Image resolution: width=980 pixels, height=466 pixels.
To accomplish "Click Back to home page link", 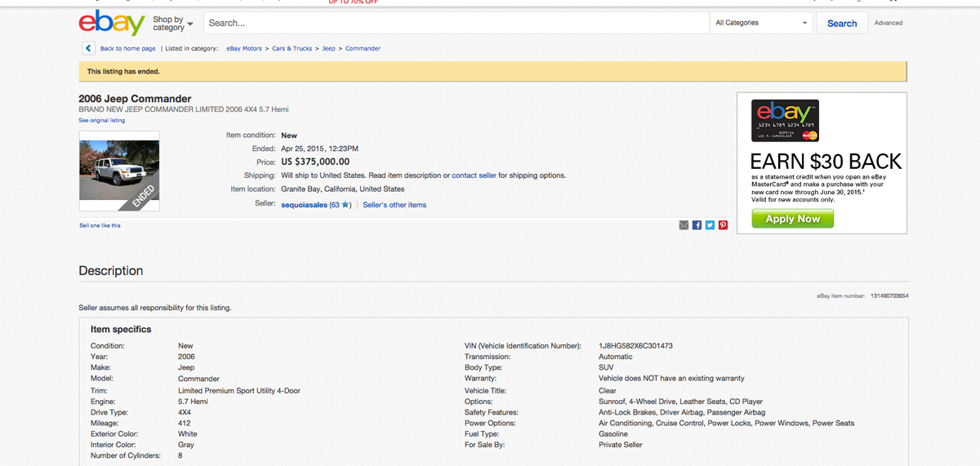I will [127, 48].
